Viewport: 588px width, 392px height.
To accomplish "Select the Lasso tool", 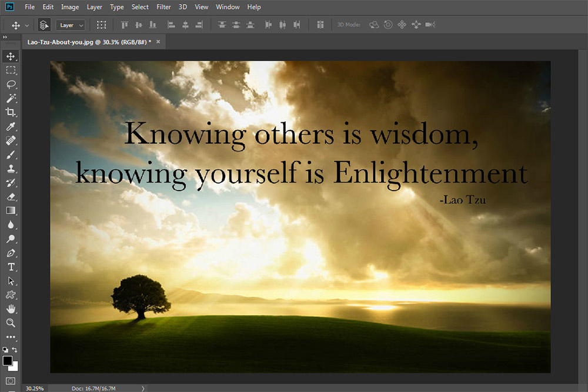I will [x=11, y=84].
